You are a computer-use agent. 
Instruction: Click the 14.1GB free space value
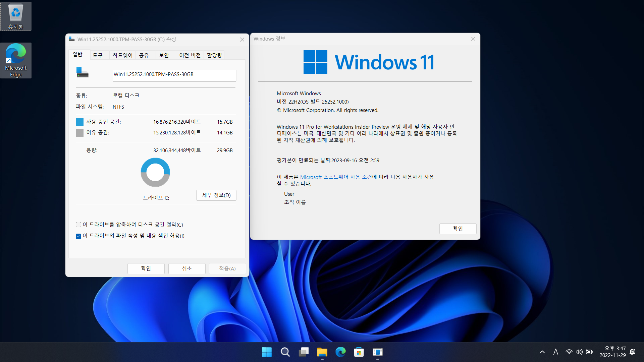[225, 133]
